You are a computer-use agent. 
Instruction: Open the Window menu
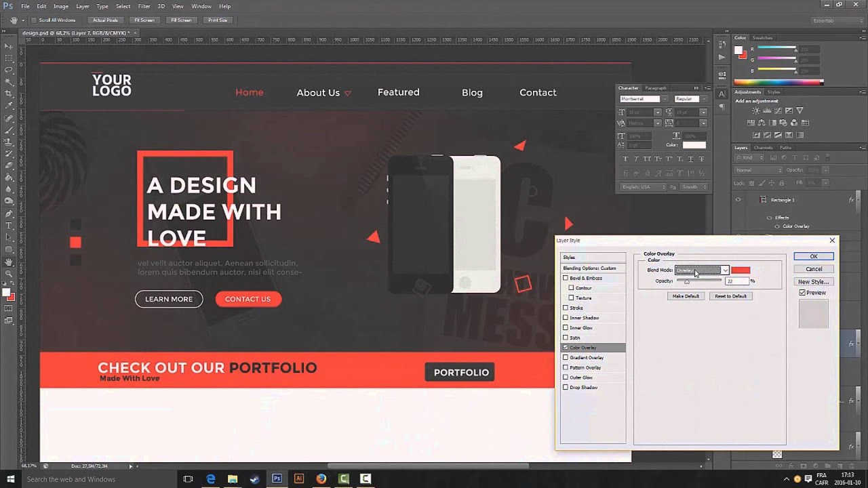click(x=201, y=6)
